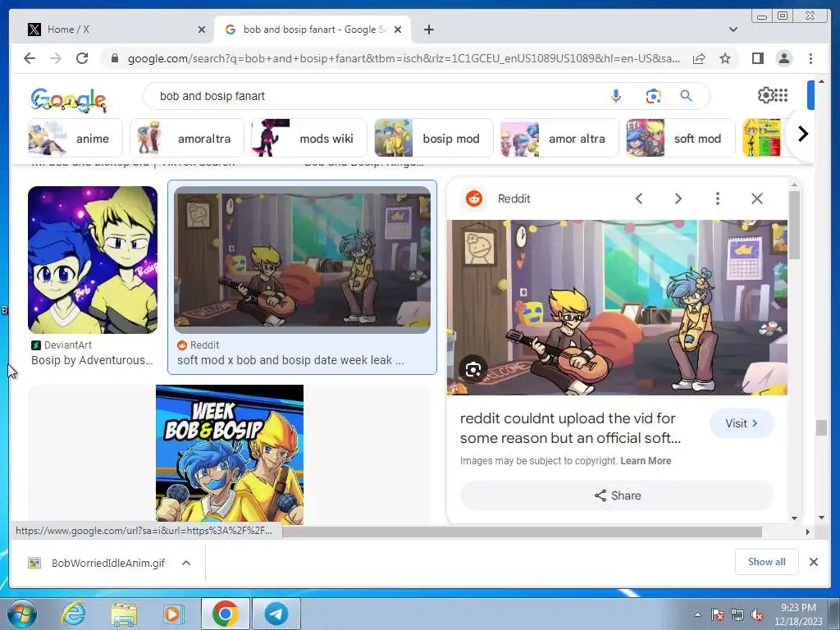Viewport: 840px width, 630px height.
Task: Click the search box with bob and bosip fanart
Action: (375, 96)
